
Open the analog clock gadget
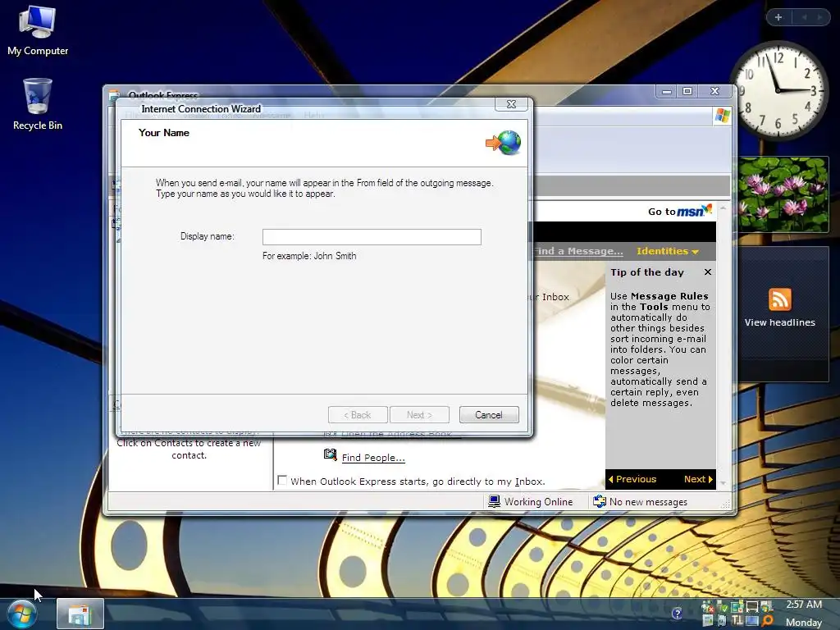(x=778, y=91)
